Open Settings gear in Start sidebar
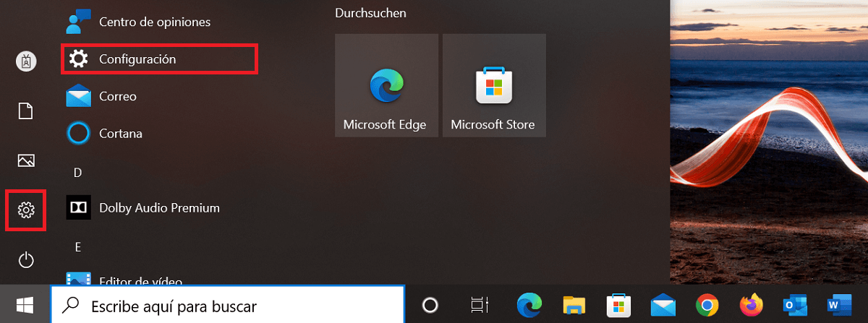 (26, 210)
